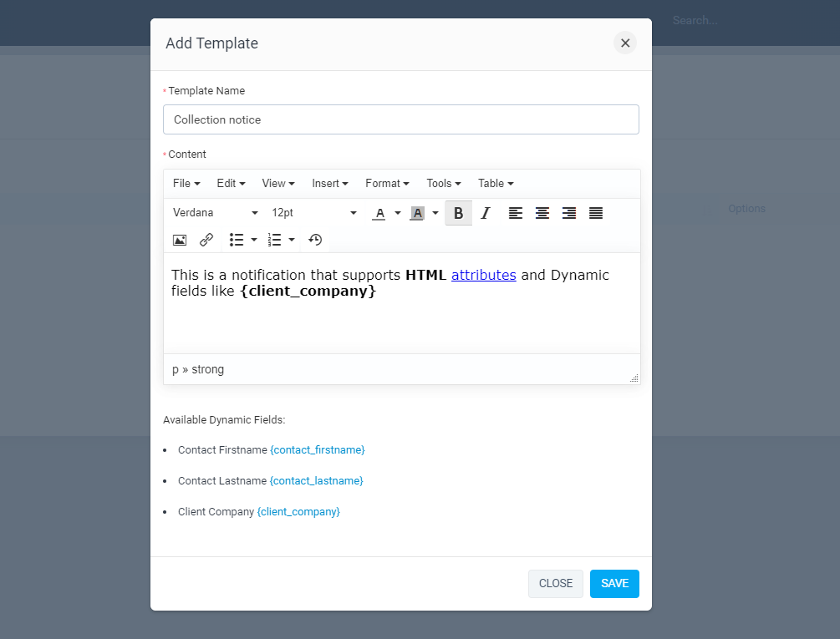Apply the text color swatch
This screenshot has height=639, width=840.
379,213
